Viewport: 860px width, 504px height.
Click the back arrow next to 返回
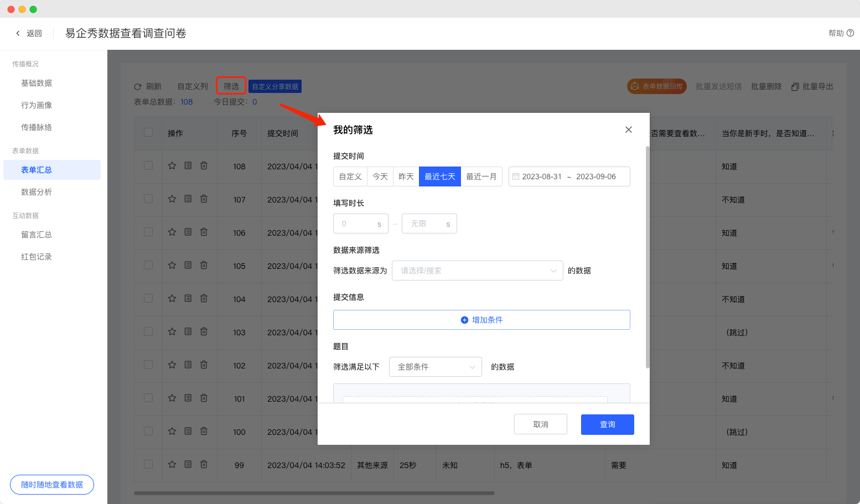tap(18, 33)
